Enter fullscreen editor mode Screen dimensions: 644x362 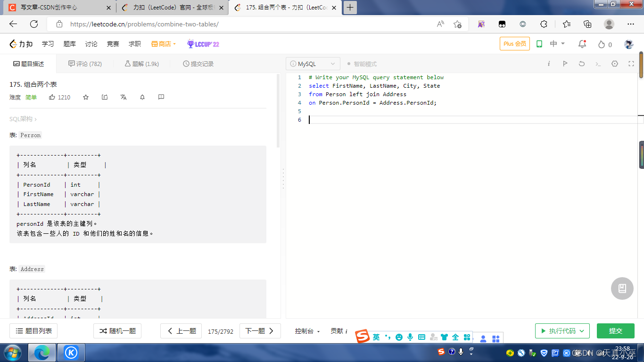click(631, 64)
